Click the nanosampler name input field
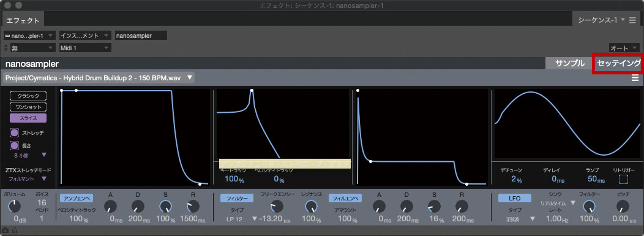 coord(141,36)
